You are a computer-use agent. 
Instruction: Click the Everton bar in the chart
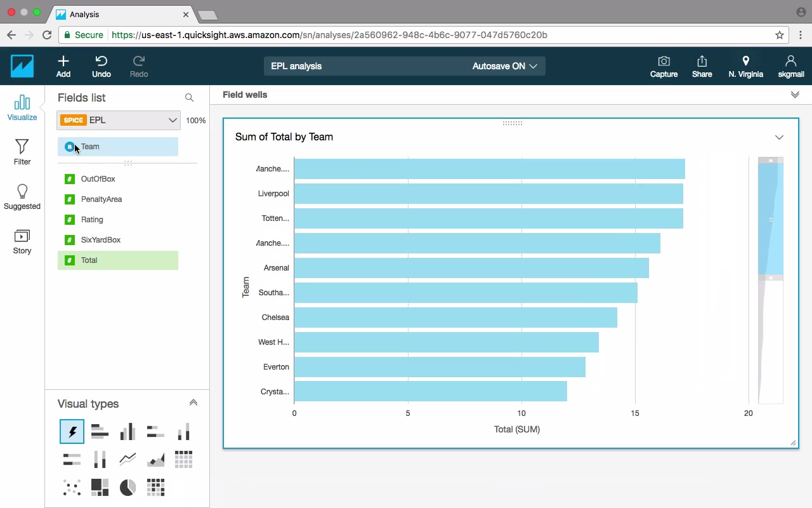[x=440, y=367]
